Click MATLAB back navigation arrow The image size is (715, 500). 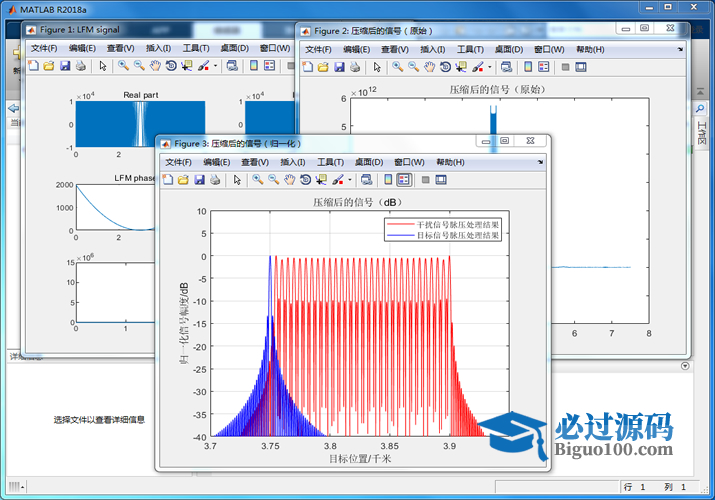(x=14, y=108)
